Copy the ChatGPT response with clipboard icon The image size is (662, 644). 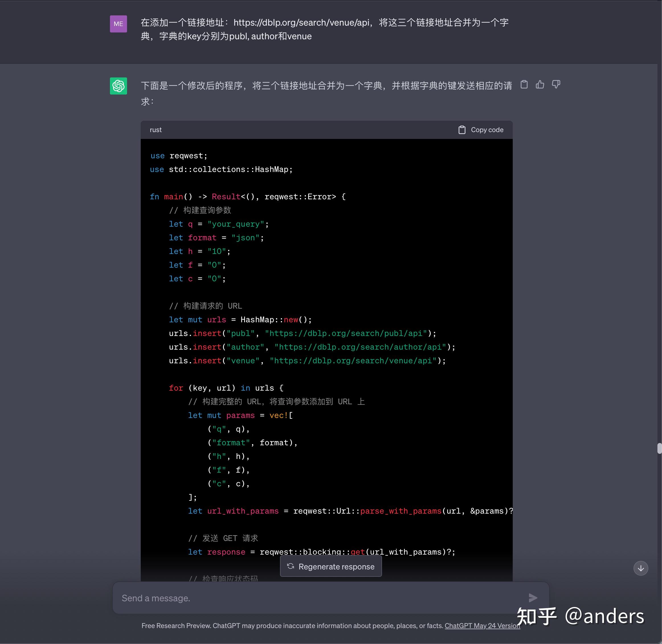click(524, 84)
